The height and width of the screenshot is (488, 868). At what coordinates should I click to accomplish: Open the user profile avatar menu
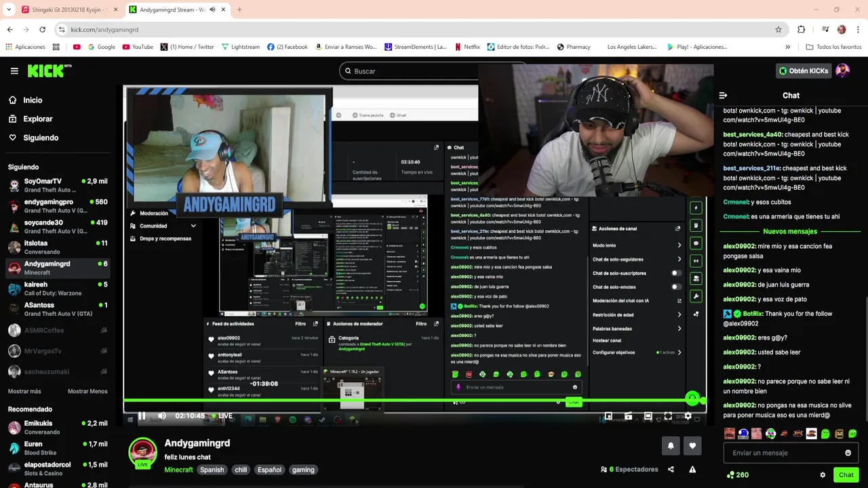click(x=842, y=70)
